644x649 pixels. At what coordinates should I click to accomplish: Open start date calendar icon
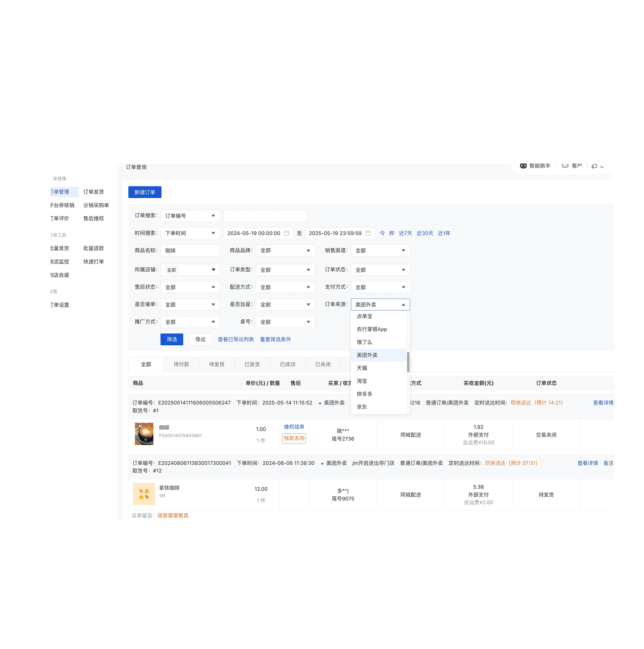pos(287,233)
